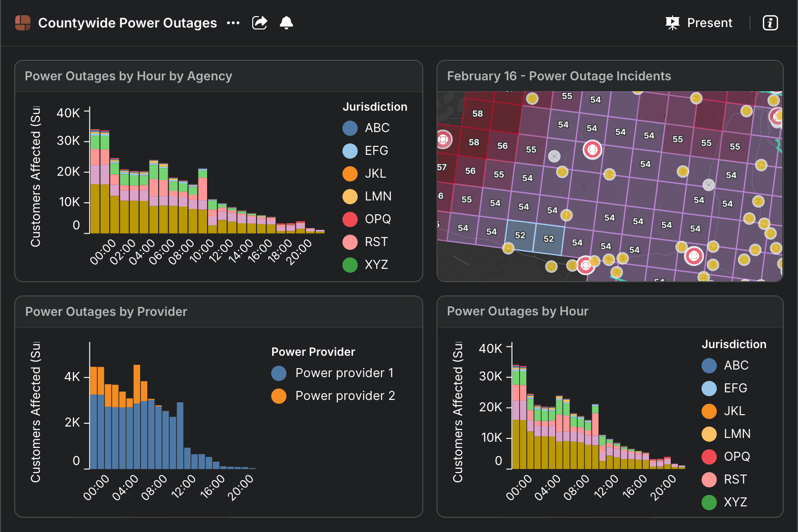Image resolution: width=798 pixels, height=532 pixels.
Task: Select the red incident marker at map center
Action: click(592, 150)
